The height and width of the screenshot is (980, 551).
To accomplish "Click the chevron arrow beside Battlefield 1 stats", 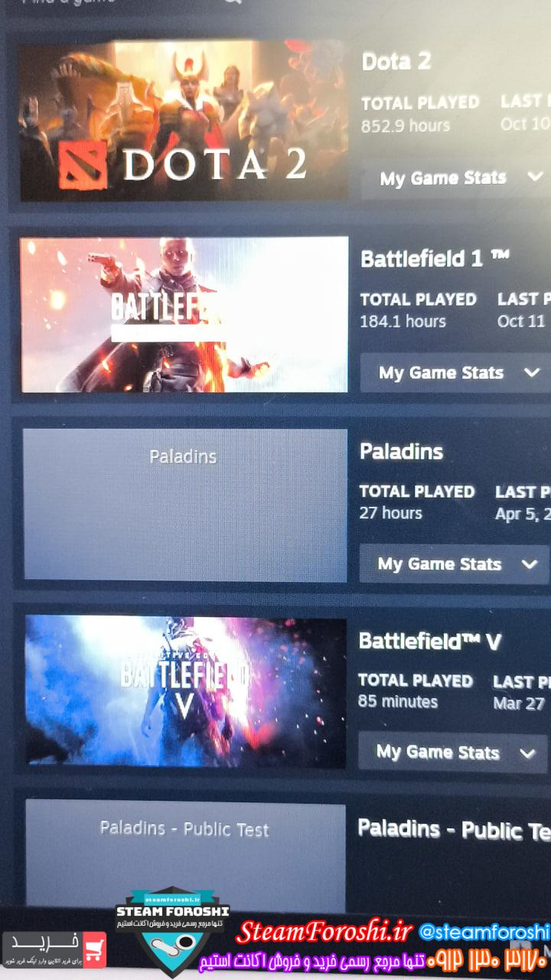I will point(532,373).
